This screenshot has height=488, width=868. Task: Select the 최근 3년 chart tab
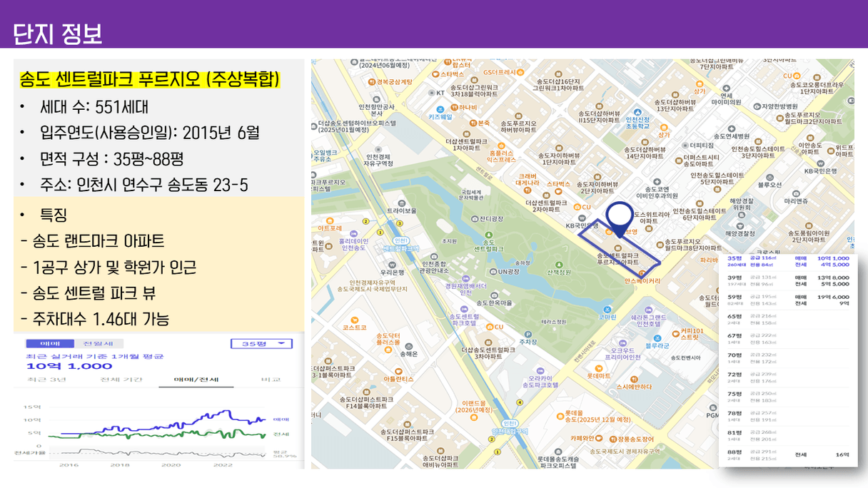46,380
